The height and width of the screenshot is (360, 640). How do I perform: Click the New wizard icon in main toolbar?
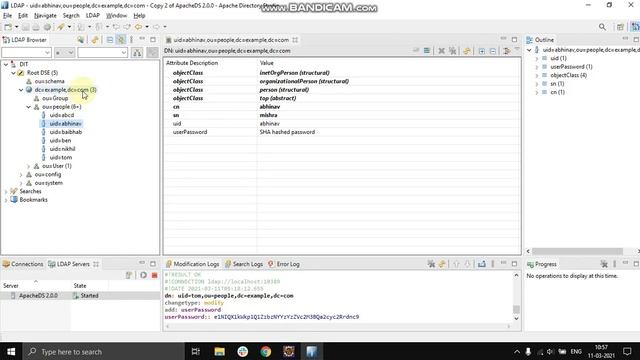(8, 27)
